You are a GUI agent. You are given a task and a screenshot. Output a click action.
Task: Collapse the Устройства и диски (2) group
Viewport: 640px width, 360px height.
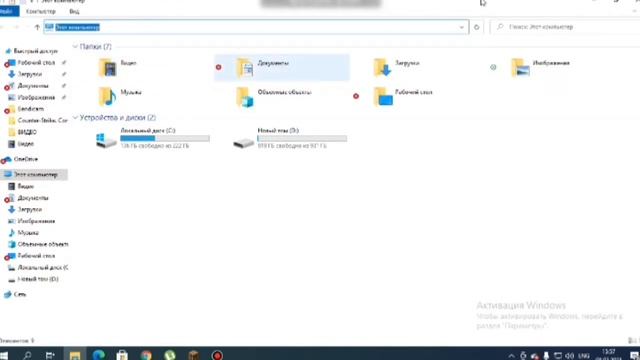coord(75,118)
